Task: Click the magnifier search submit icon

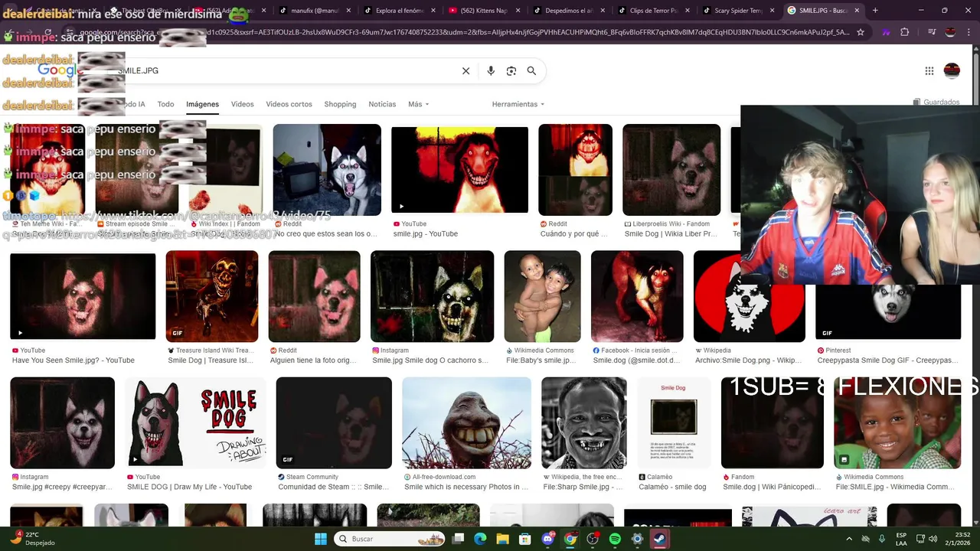Action: click(x=531, y=70)
